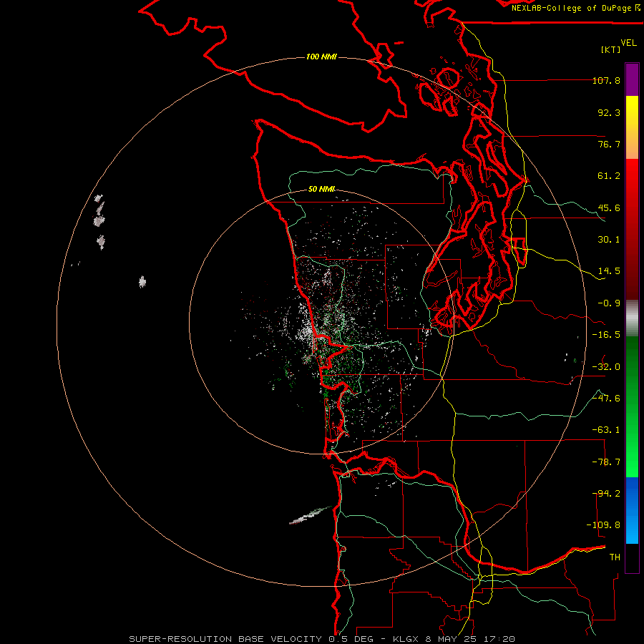
Task: Click the 0.5 DEG elevation text in the caption
Action: (x=351, y=639)
